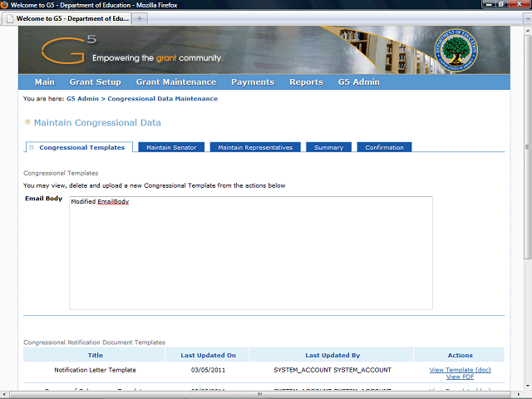The width and height of the screenshot is (532, 399).
Task: Click the small icon in Congressional Templates tab
Action: click(x=32, y=148)
